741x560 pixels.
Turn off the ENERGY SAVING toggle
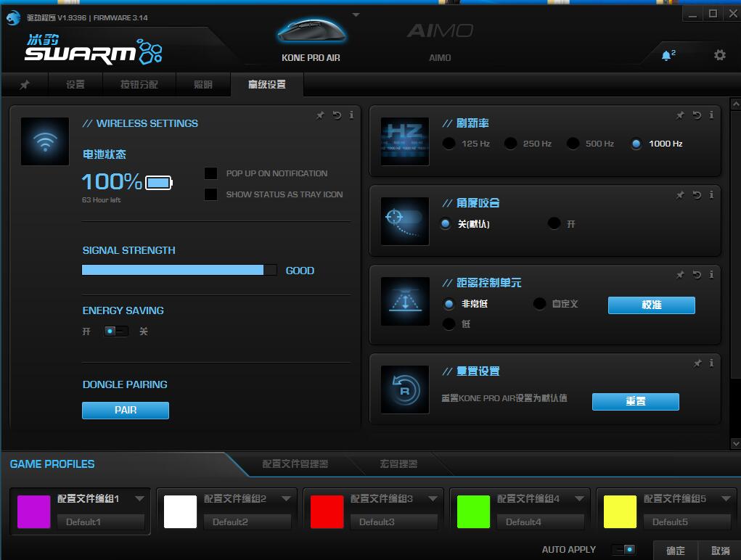pyautogui.click(x=123, y=331)
